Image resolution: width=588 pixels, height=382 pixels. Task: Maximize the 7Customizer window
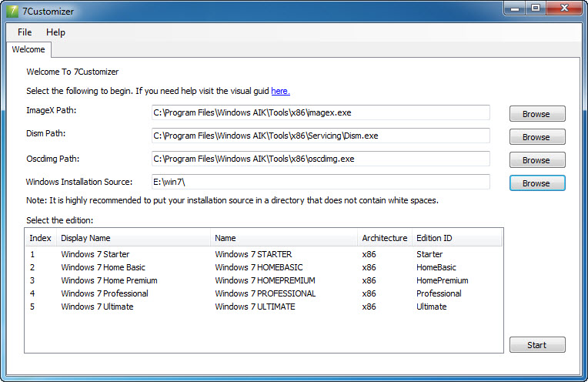536,8
